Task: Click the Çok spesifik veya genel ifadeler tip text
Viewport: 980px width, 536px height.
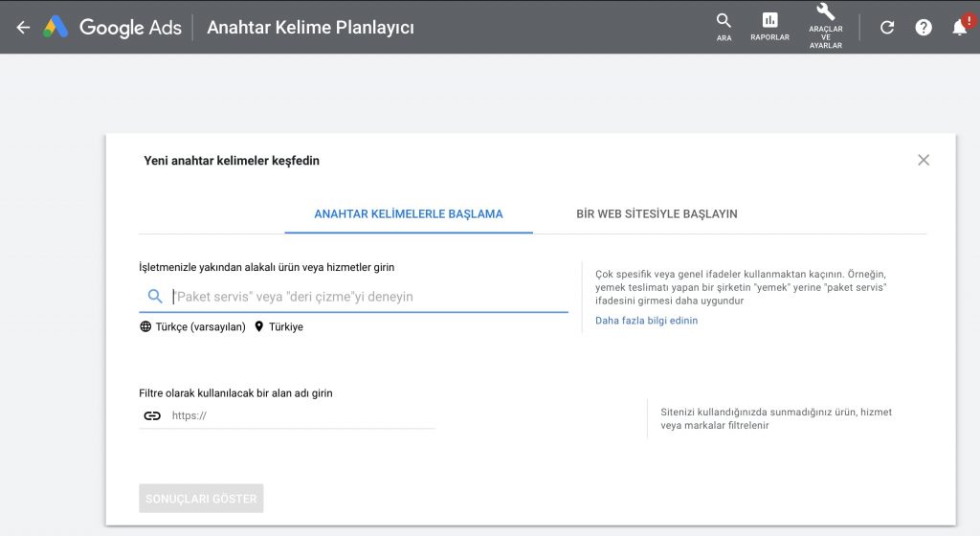Action: click(741, 287)
